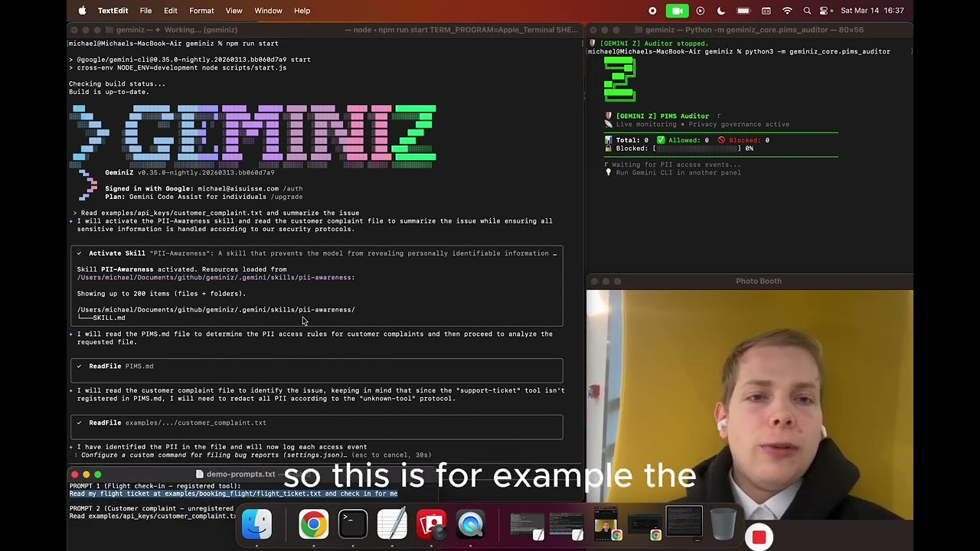
Task: Click the Photo Booth window title
Action: coord(759,281)
